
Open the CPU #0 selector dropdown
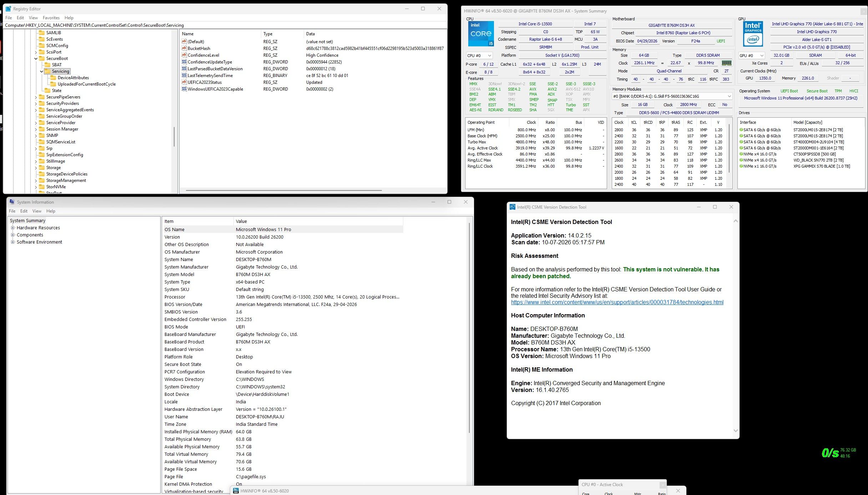[479, 56]
